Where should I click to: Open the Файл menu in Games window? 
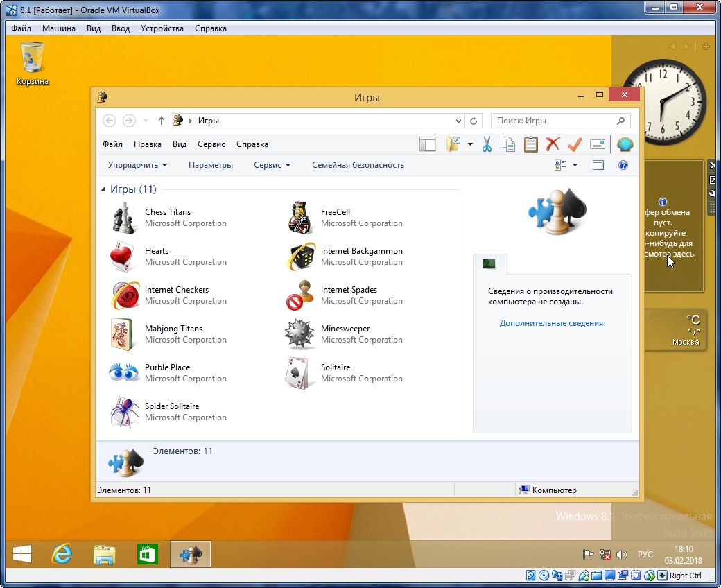(112, 144)
